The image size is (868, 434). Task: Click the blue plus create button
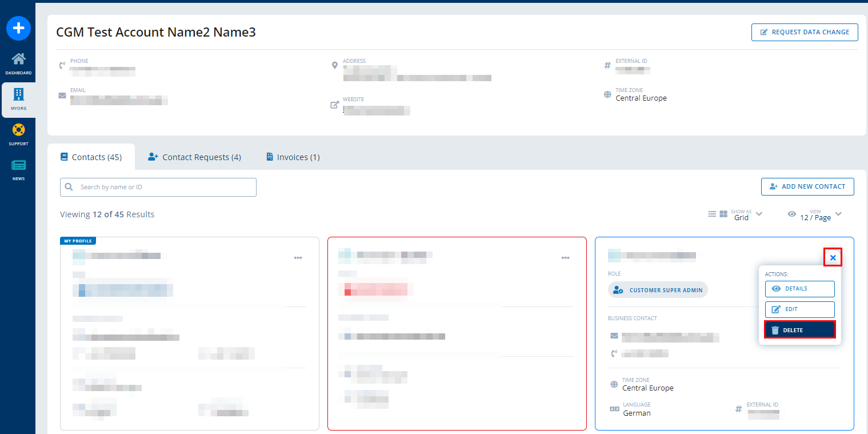coord(18,28)
